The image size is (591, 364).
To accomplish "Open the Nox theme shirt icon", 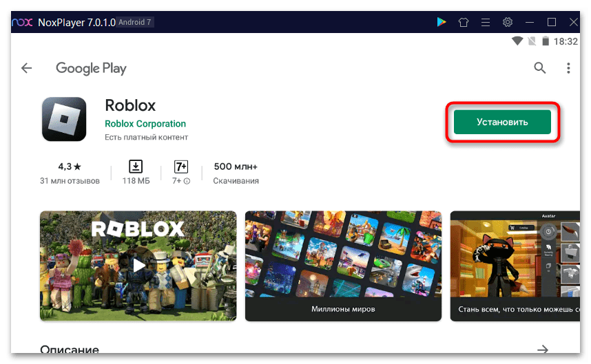I will (x=464, y=22).
